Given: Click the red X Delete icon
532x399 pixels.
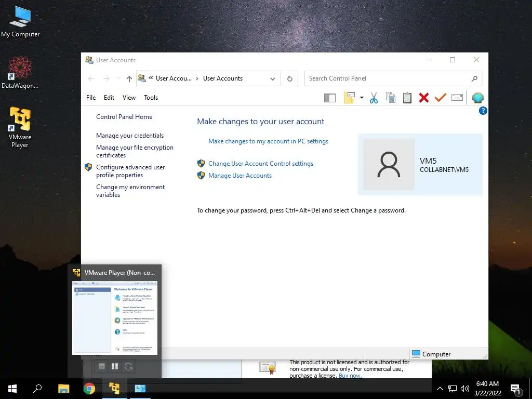Looking at the screenshot, I should [x=424, y=98].
